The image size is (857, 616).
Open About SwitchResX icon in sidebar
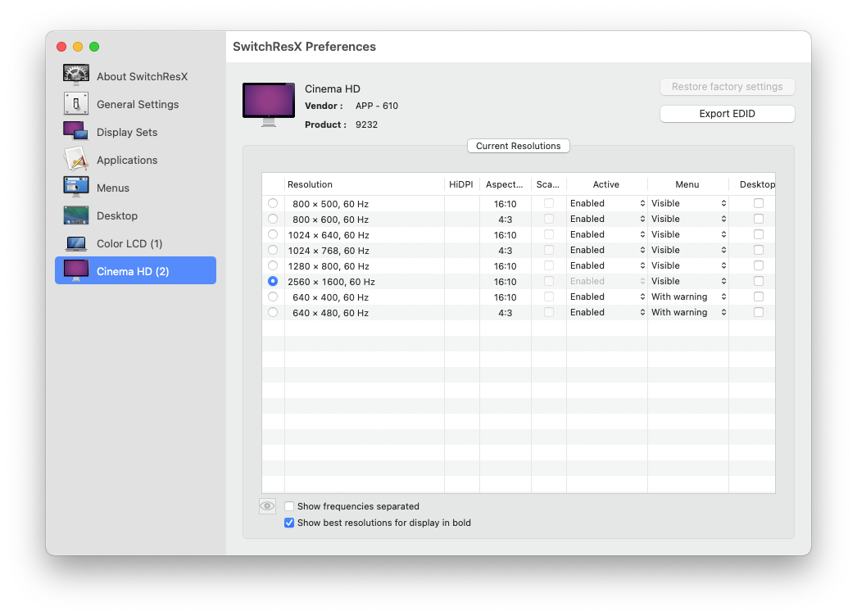pyautogui.click(x=76, y=75)
